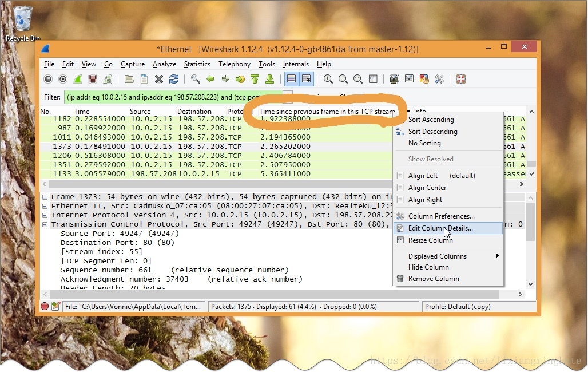Open the Analyze menu

coord(164,64)
